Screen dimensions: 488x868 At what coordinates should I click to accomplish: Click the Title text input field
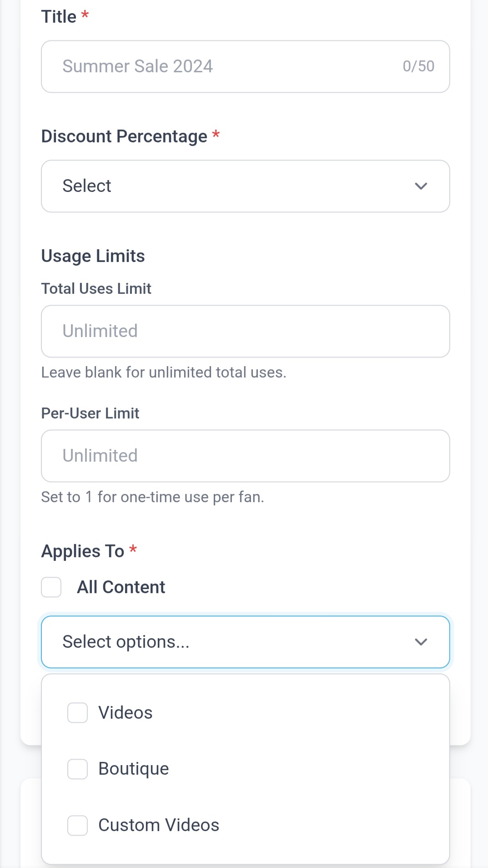point(227,66)
